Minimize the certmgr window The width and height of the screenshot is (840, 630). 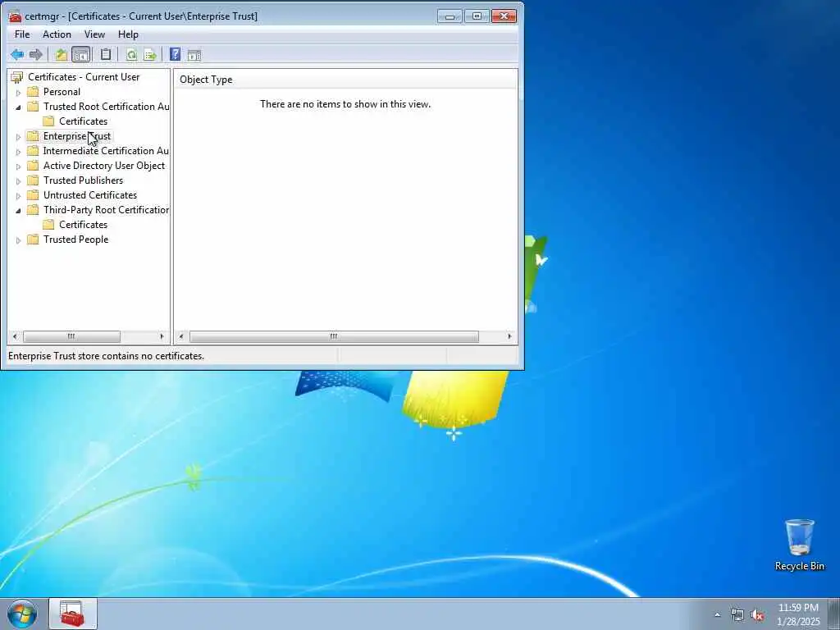pos(450,16)
